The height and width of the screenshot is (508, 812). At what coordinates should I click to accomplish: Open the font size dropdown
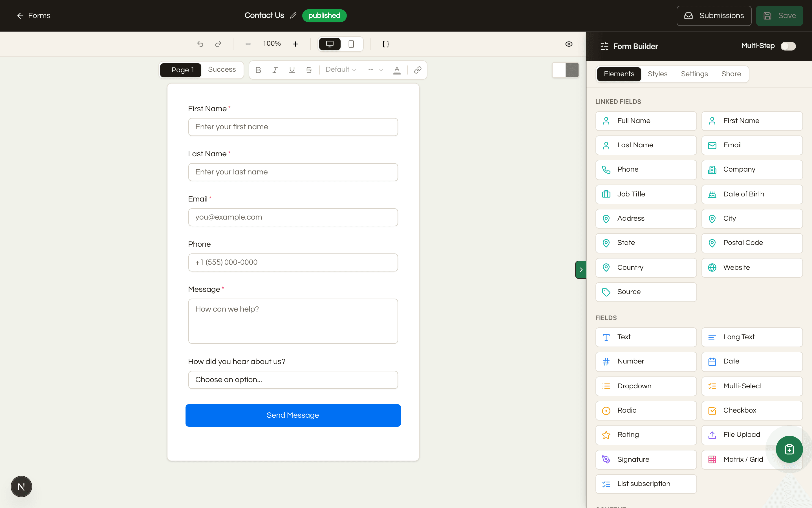376,69
